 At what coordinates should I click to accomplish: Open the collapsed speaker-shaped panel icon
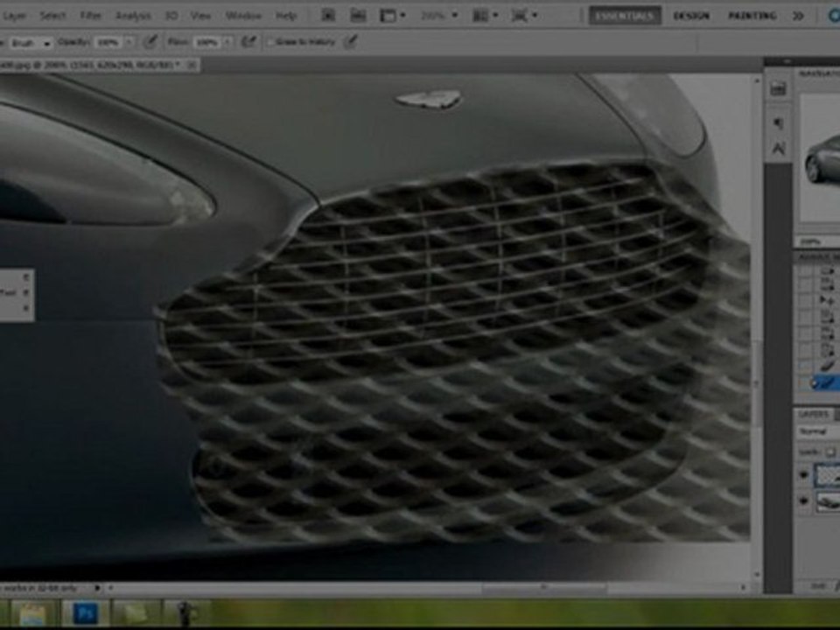pos(778,123)
